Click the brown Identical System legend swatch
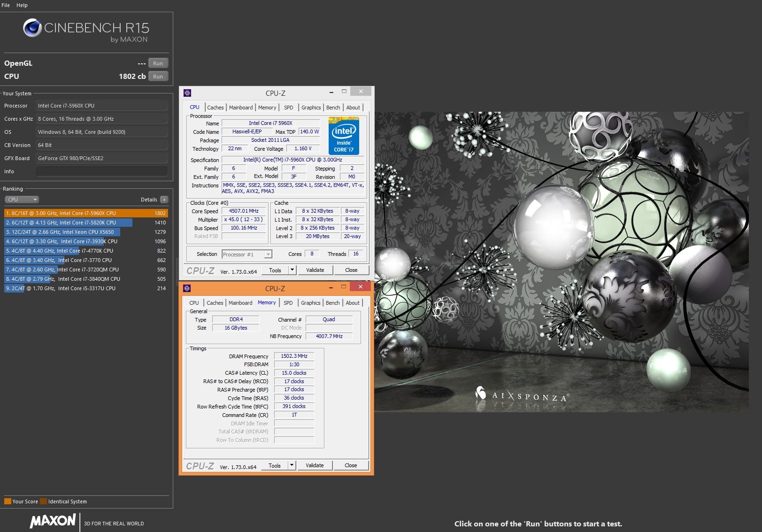 coord(44,501)
